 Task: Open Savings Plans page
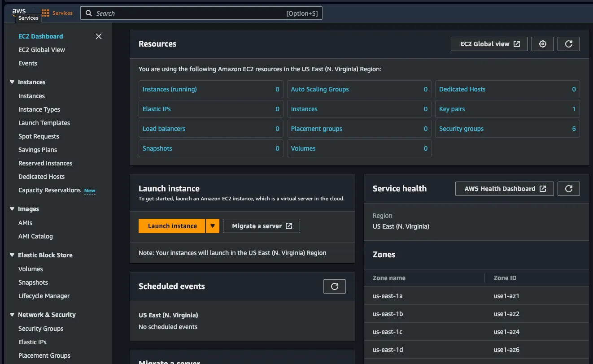(x=38, y=150)
